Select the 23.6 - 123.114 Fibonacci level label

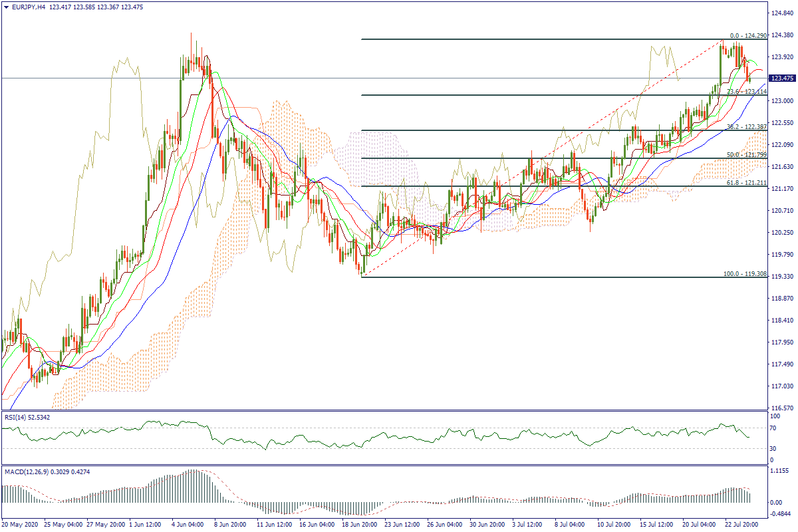point(746,92)
